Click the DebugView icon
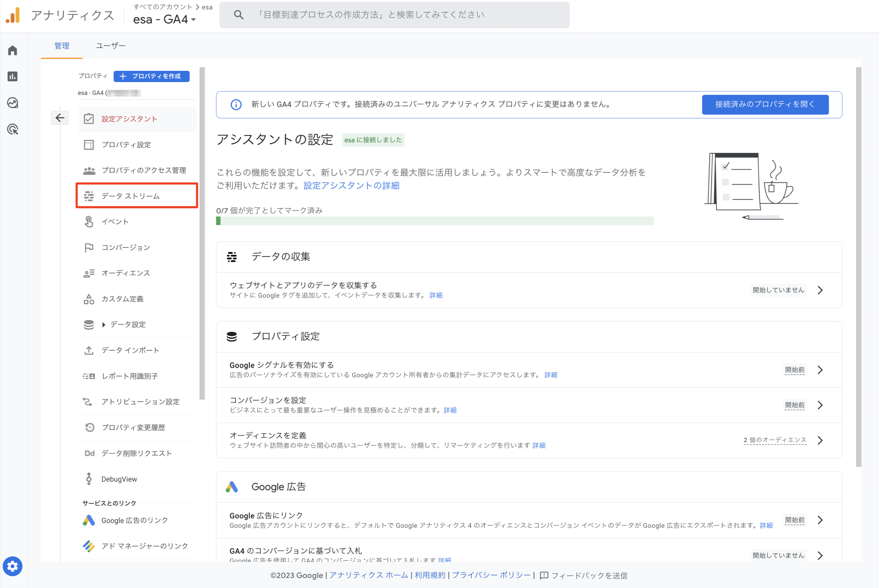The image size is (879, 588). [x=89, y=479]
